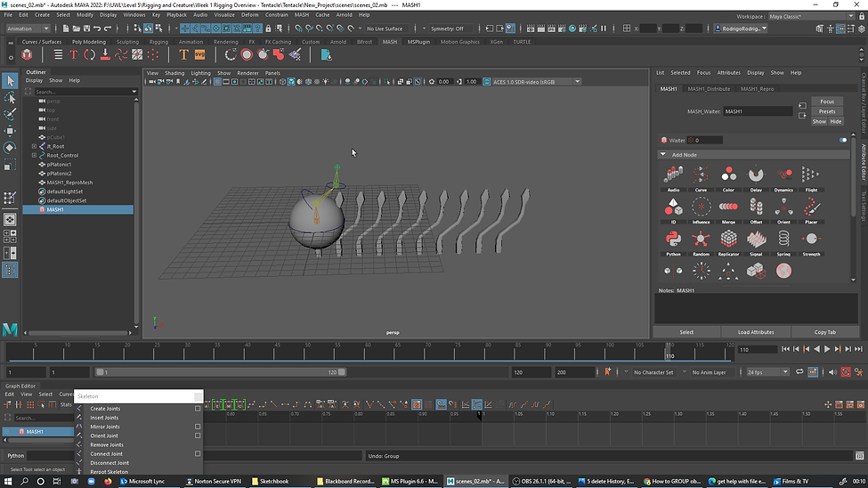Open the RodrigoRodrig account dropdown
868x488 pixels.
point(741,28)
